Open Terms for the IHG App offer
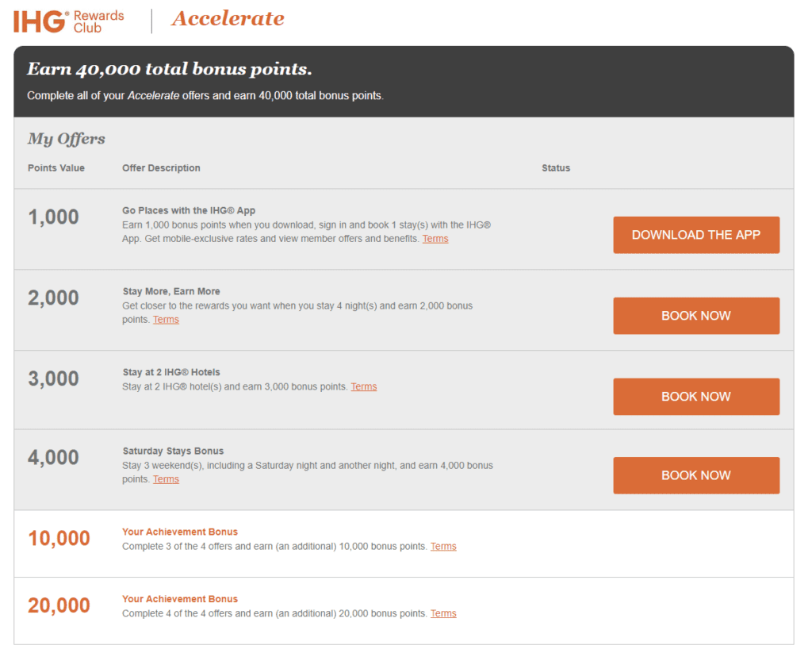The width and height of the screenshot is (812, 653). [435, 239]
